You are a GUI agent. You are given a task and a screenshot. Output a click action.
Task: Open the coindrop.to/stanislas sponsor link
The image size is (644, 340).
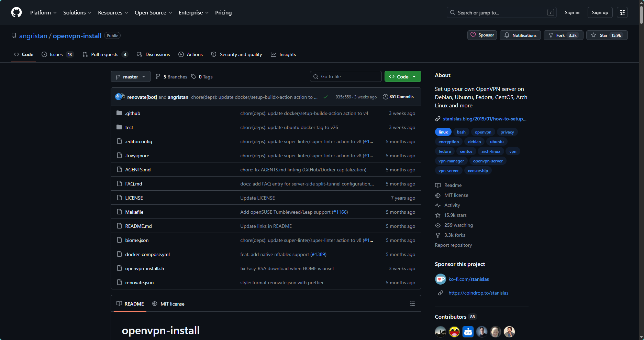tap(478, 293)
